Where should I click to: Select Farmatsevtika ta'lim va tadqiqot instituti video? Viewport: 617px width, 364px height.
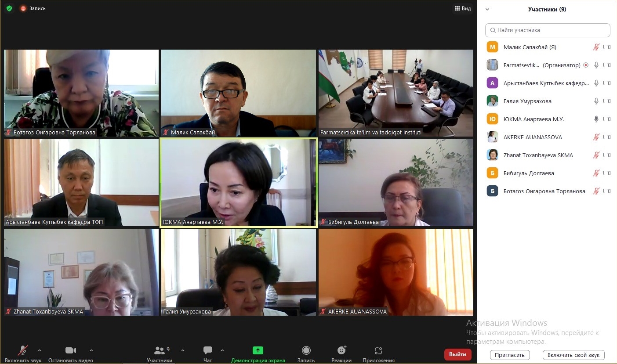(x=396, y=93)
